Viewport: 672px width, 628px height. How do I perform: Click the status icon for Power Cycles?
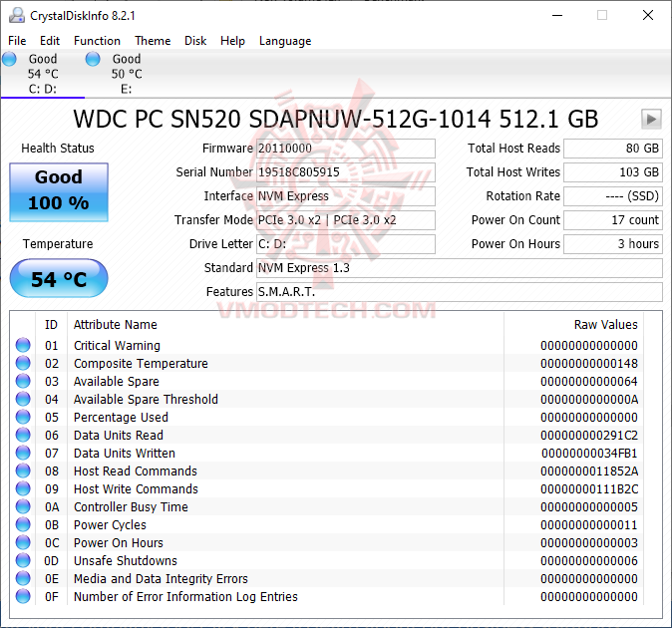click(23, 524)
